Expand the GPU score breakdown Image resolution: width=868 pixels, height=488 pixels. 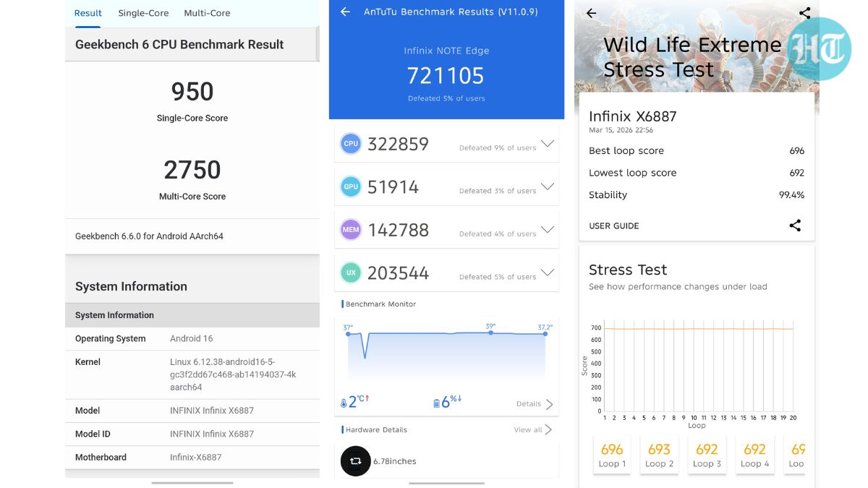[x=548, y=187]
